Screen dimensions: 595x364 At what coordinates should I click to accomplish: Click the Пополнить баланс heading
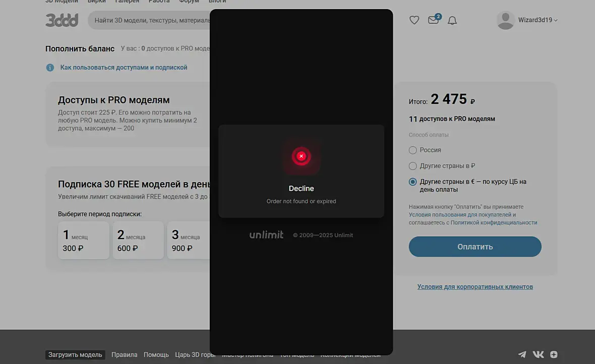pos(80,48)
